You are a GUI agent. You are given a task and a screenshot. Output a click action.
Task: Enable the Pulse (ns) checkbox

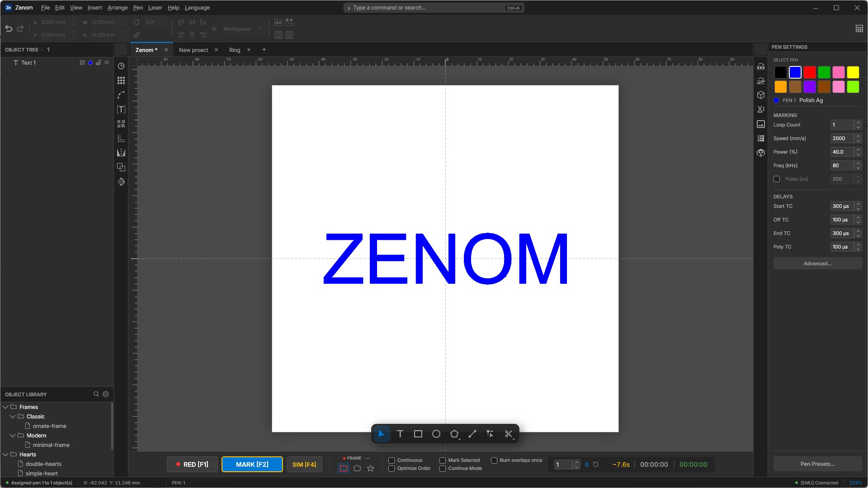coord(777,179)
